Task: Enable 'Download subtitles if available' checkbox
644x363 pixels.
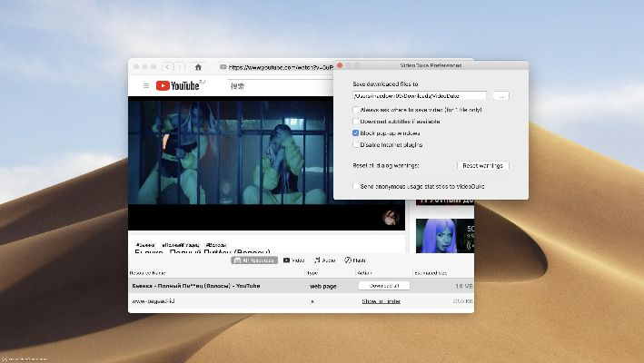Action: [356, 122]
